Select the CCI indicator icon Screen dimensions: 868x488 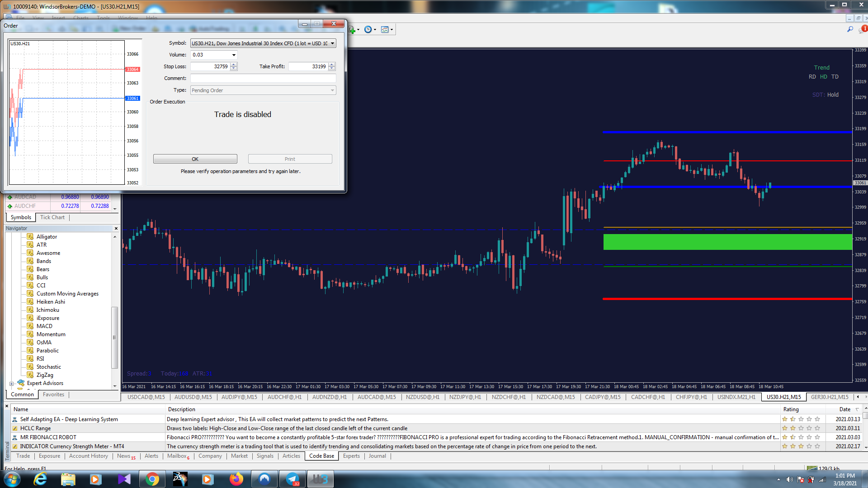[30, 286]
